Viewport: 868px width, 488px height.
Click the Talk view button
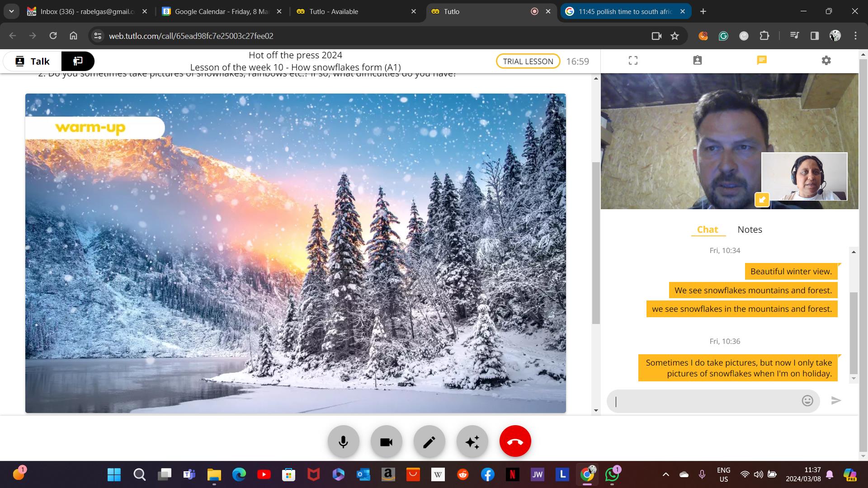point(33,61)
